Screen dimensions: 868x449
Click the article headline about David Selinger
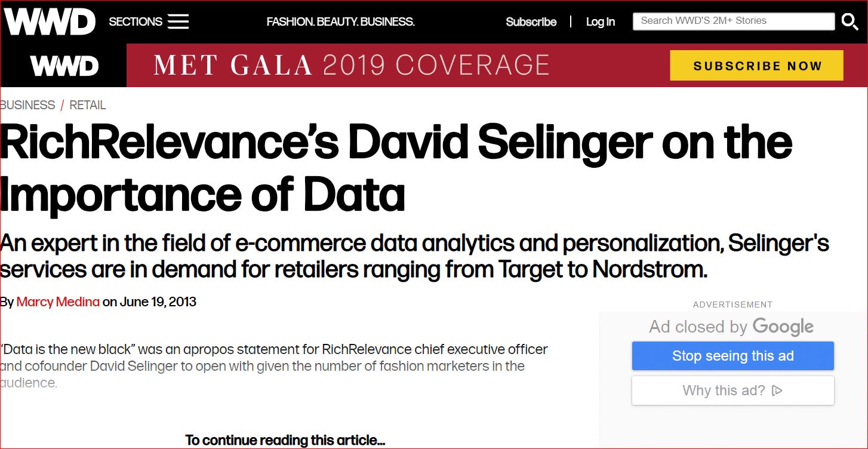point(396,169)
